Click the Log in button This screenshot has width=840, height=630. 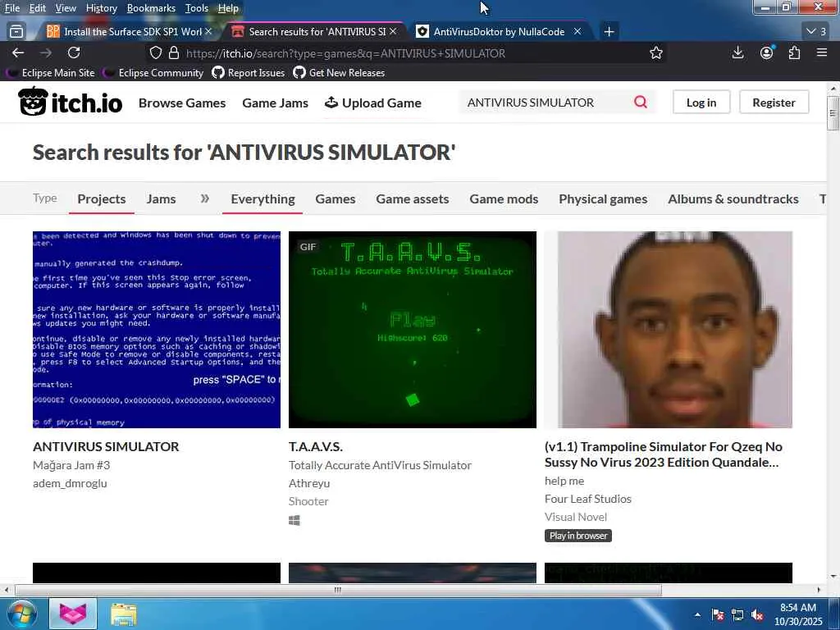(701, 103)
